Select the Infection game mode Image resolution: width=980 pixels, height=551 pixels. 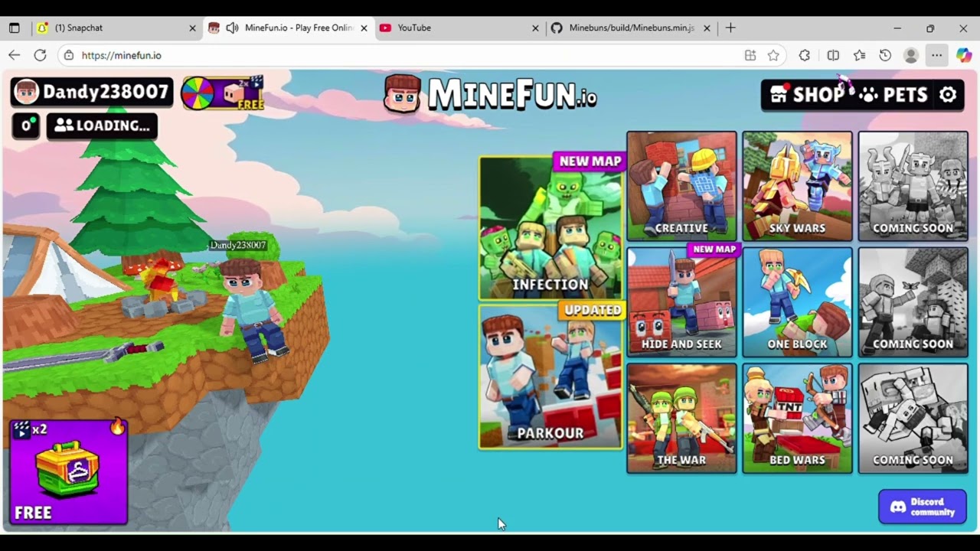pyautogui.click(x=550, y=228)
